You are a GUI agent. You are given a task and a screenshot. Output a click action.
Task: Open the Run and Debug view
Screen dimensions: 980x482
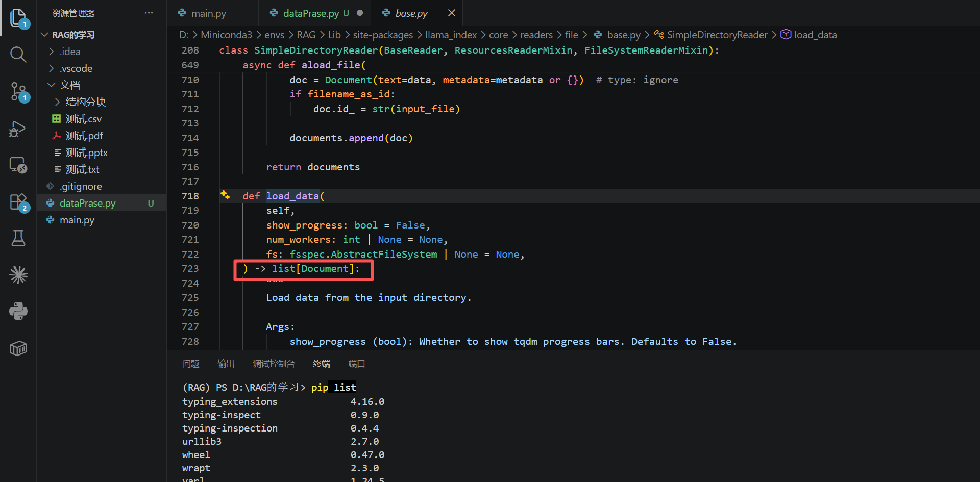(18, 129)
